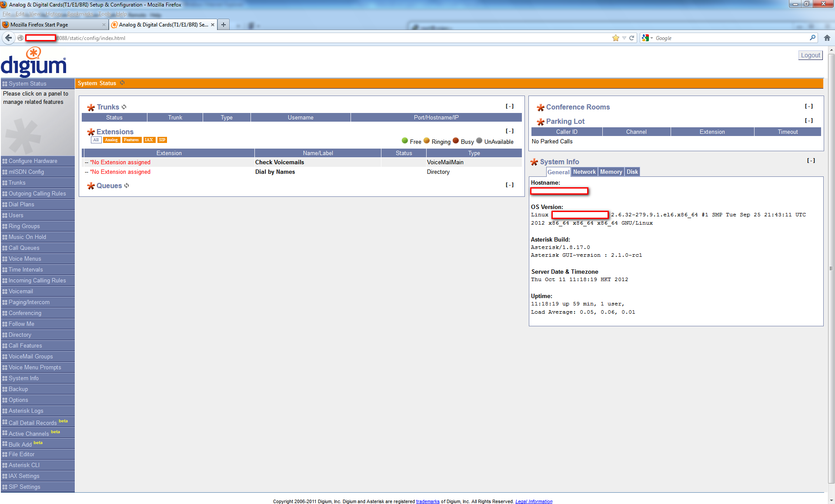Open Active Channels beta in sidebar
Viewport: 835px width, 504px height.
(38, 433)
